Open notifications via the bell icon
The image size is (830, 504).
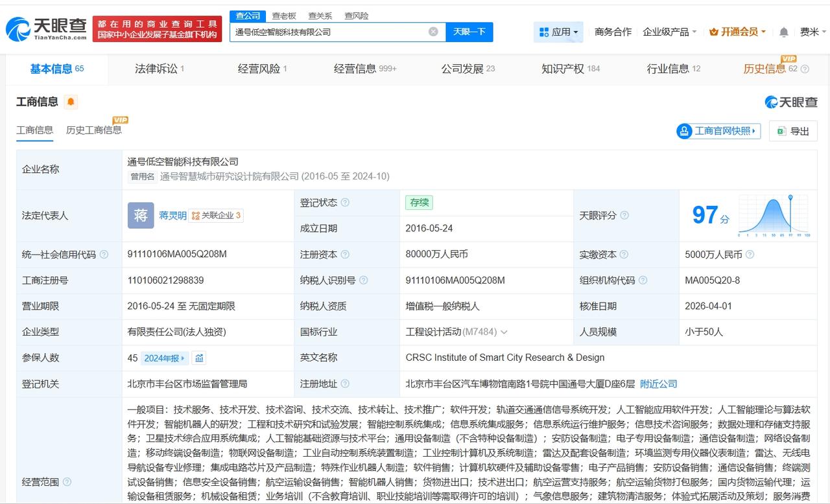(783, 32)
